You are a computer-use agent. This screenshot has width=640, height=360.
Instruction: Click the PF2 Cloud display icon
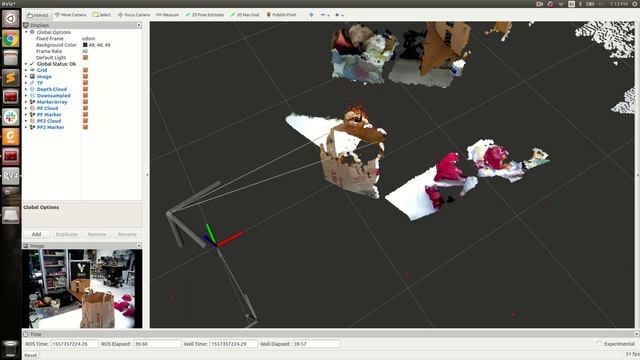point(32,121)
